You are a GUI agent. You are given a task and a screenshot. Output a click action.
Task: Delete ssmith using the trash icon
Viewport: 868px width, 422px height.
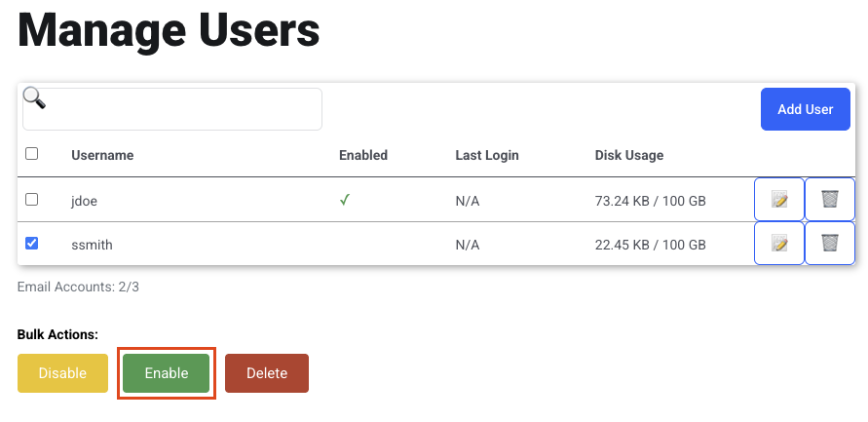coord(829,243)
